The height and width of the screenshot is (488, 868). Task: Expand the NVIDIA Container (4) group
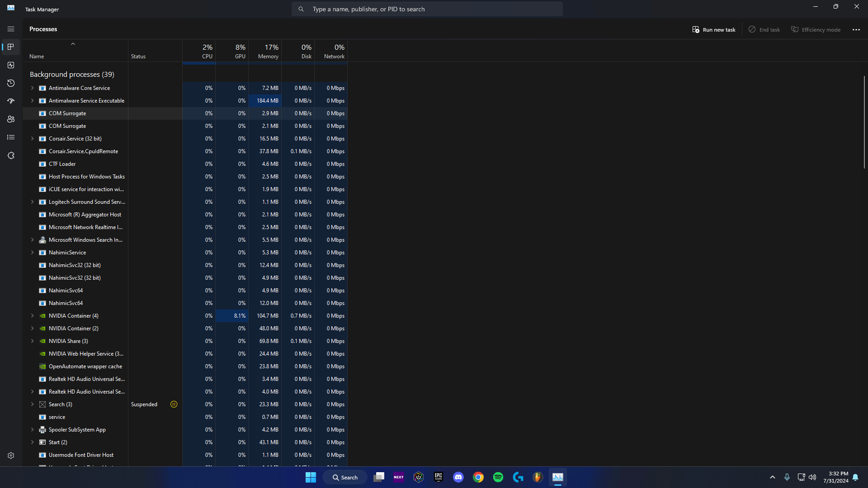pos(32,316)
